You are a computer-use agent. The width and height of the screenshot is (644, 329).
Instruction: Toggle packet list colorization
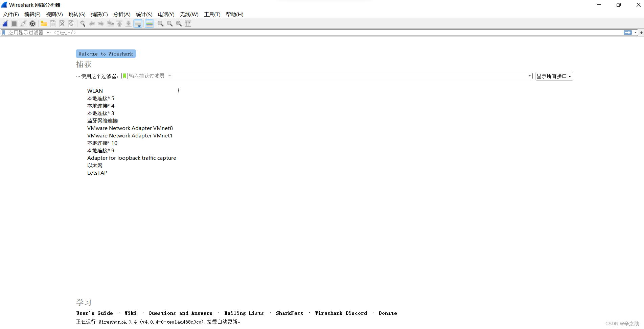point(149,24)
